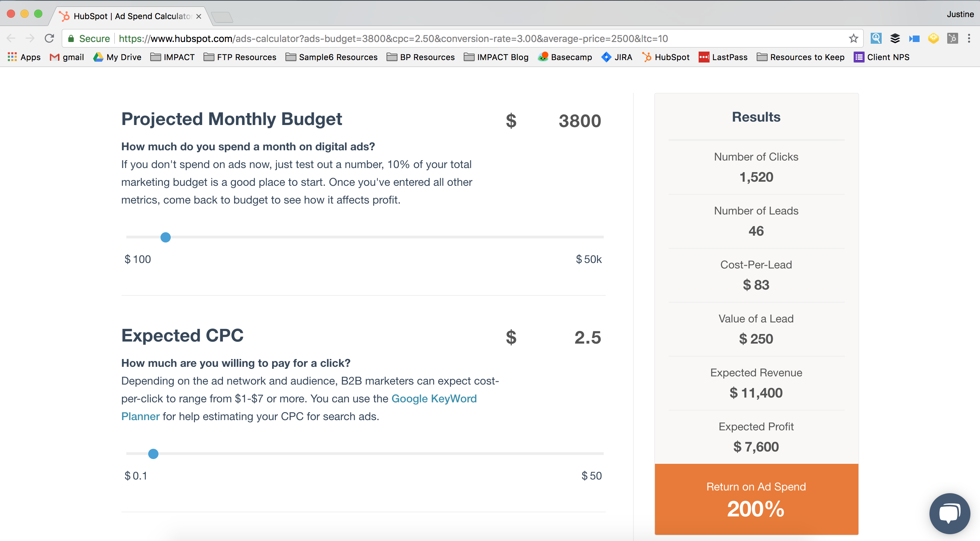Click the Justine profile button
Viewport: 980px width, 541px height.
(960, 14)
